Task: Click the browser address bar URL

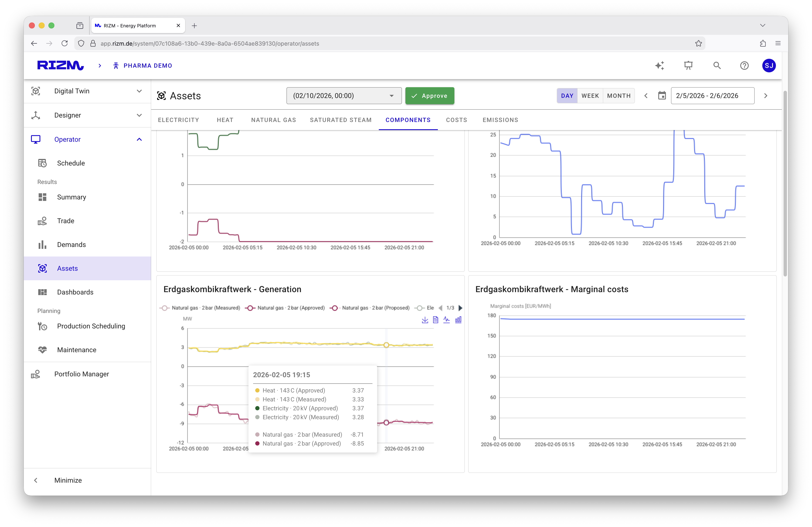Action: pyautogui.click(x=210, y=44)
